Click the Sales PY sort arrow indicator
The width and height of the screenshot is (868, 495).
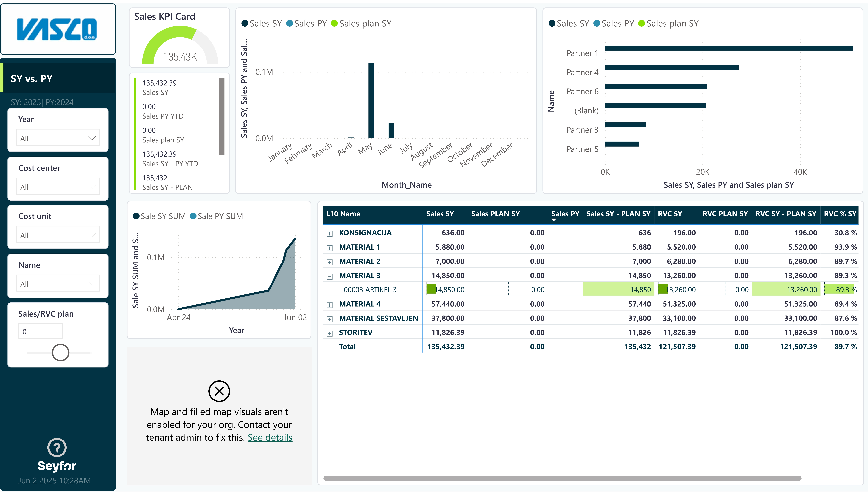click(x=554, y=220)
